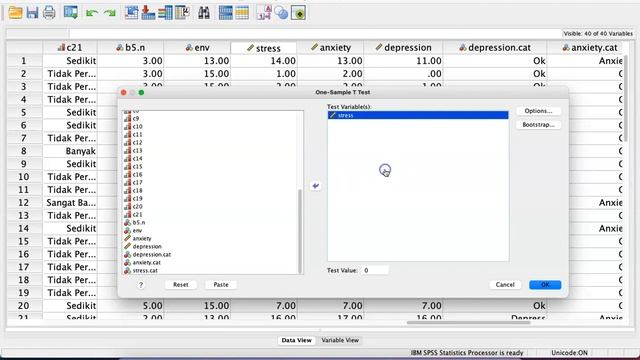Viewport: 640px width, 360px height.
Task: Open a data file via folder icon
Action: [16, 13]
